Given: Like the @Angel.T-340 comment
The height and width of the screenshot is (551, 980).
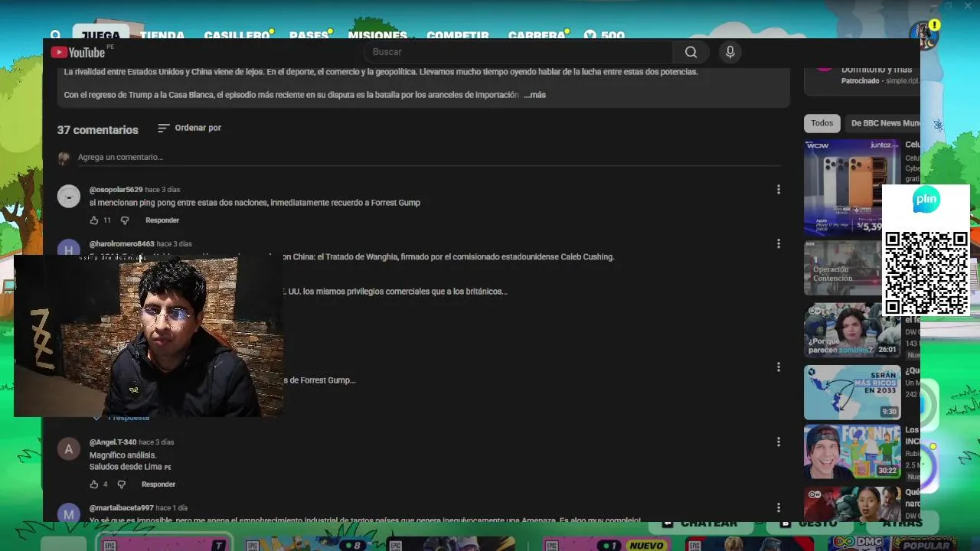Looking at the screenshot, I should tap(94, 484).
